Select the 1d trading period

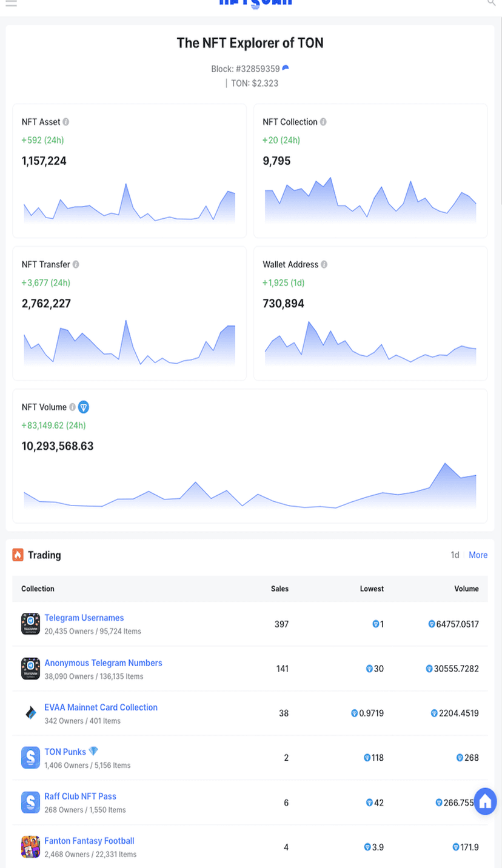[455, 555]
